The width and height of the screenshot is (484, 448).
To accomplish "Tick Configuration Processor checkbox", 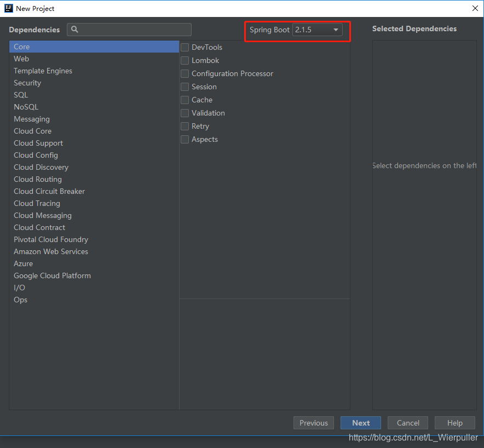I will pos(185,73).
